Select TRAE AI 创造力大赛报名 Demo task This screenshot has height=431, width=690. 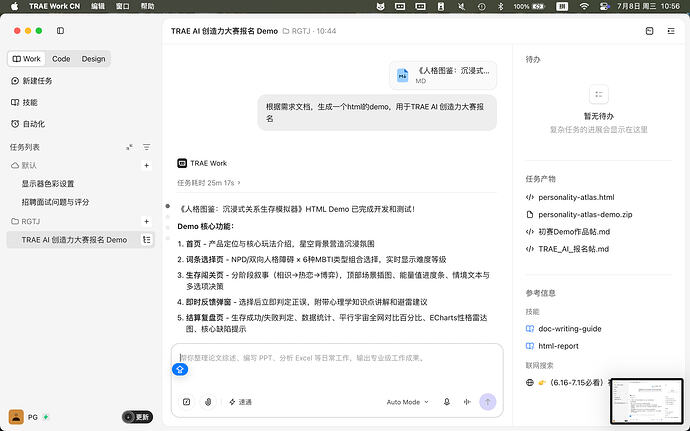[74, 240]
